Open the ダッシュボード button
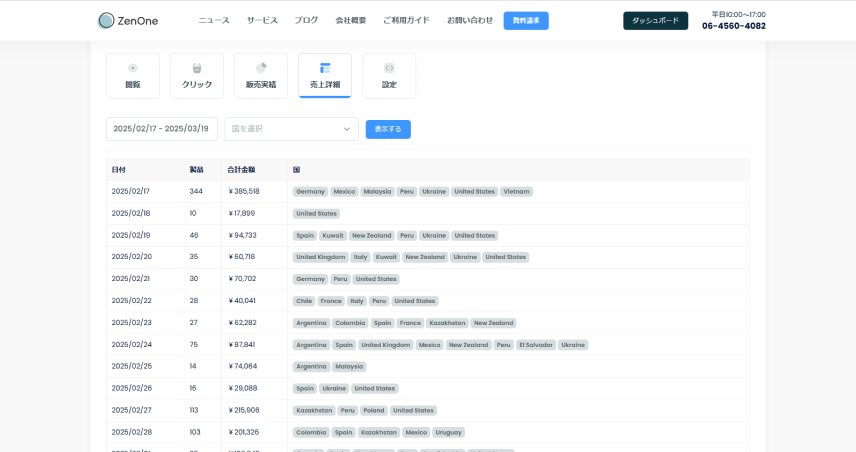Image resolution: width=856 pixels, height=452 pixels. (x=655, y=20)
